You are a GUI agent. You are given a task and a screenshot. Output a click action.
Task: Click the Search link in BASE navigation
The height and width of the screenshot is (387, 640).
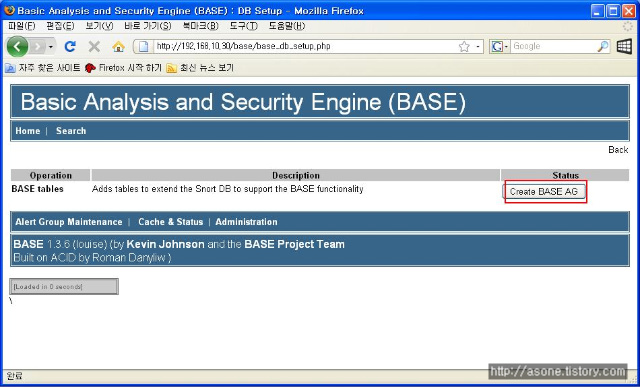[71, 131]
